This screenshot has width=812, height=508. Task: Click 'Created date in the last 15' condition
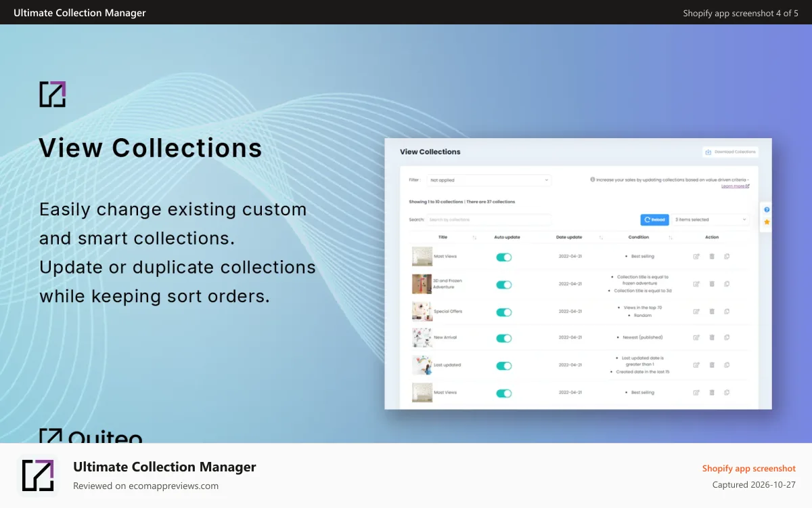point(643,372)
